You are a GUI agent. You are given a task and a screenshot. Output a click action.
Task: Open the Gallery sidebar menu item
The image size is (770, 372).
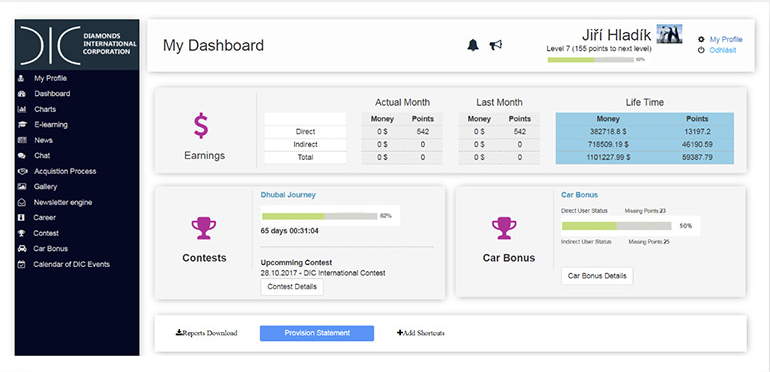[45, 186]
